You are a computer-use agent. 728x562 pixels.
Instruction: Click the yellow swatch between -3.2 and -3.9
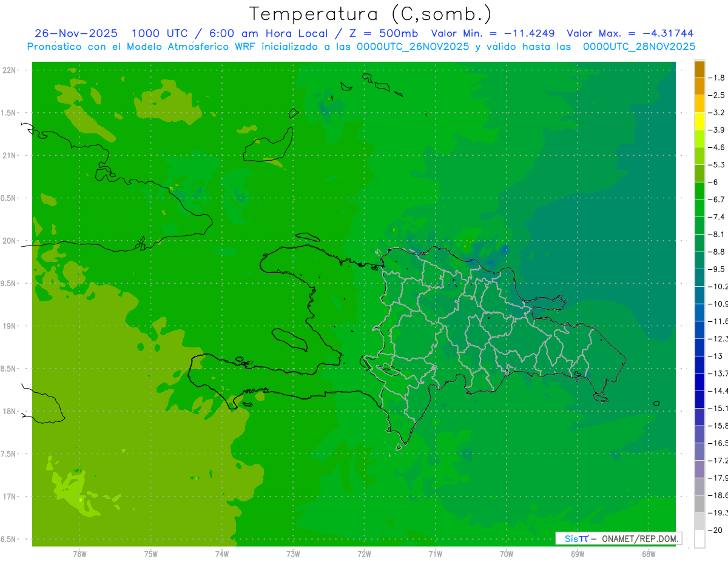(699, 121)
